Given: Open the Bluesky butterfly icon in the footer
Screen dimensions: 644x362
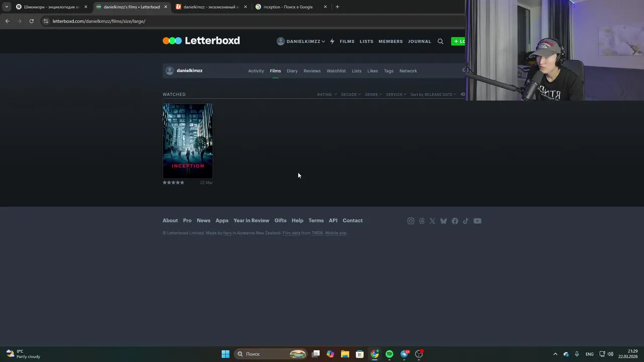Looking at the screenshot, I should click(443, 221).
